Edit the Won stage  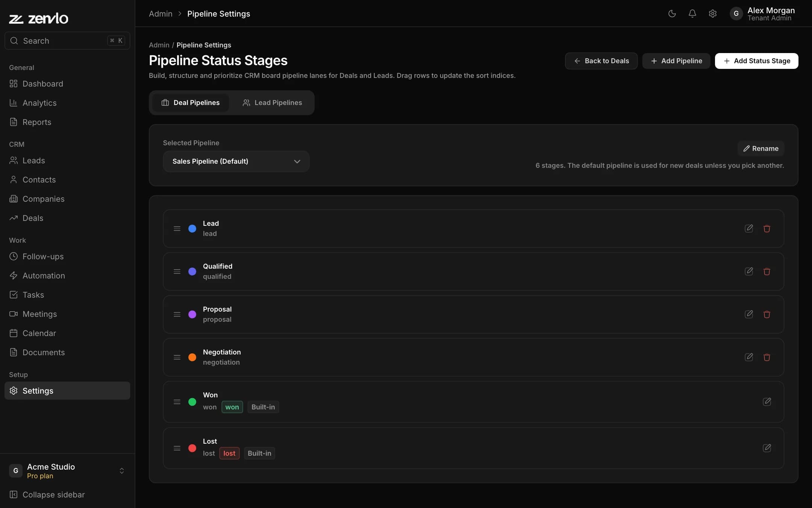pyautogui.click(x=767, y=402)
